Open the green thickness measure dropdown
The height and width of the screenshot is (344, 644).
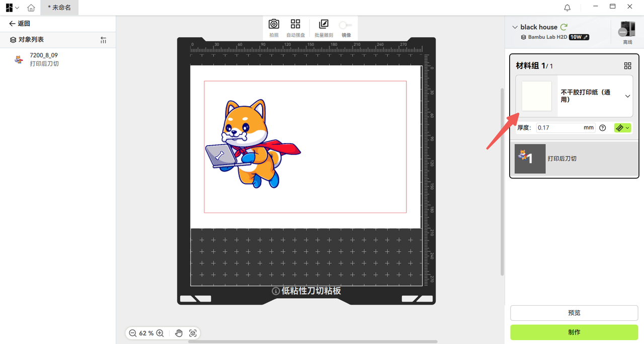coord(622,128)
